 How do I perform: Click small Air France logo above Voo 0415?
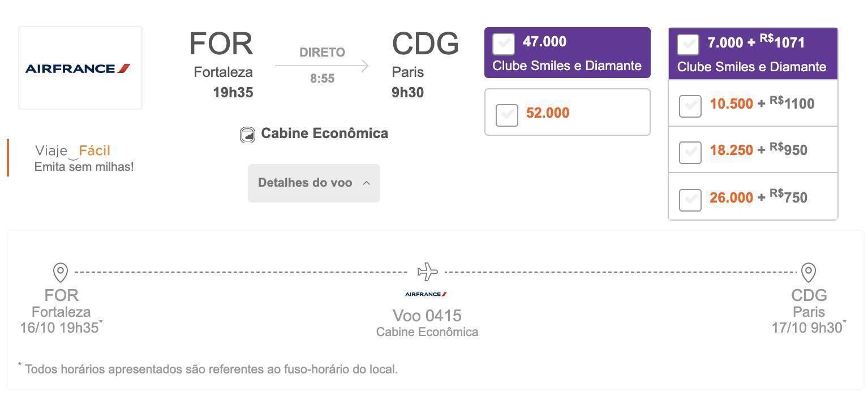pyautogui.click(x=426, y=294)
